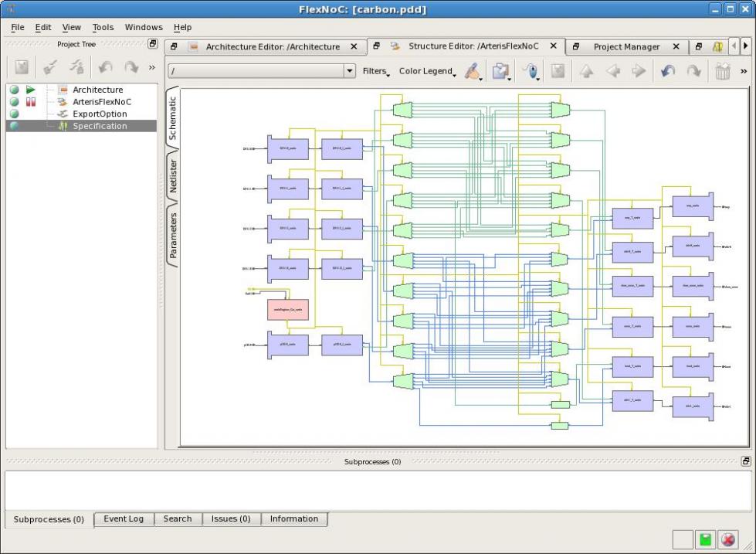Click the red cancel button at bottom right
Viewport: 756px width, 554px height.
pos(728,539)
